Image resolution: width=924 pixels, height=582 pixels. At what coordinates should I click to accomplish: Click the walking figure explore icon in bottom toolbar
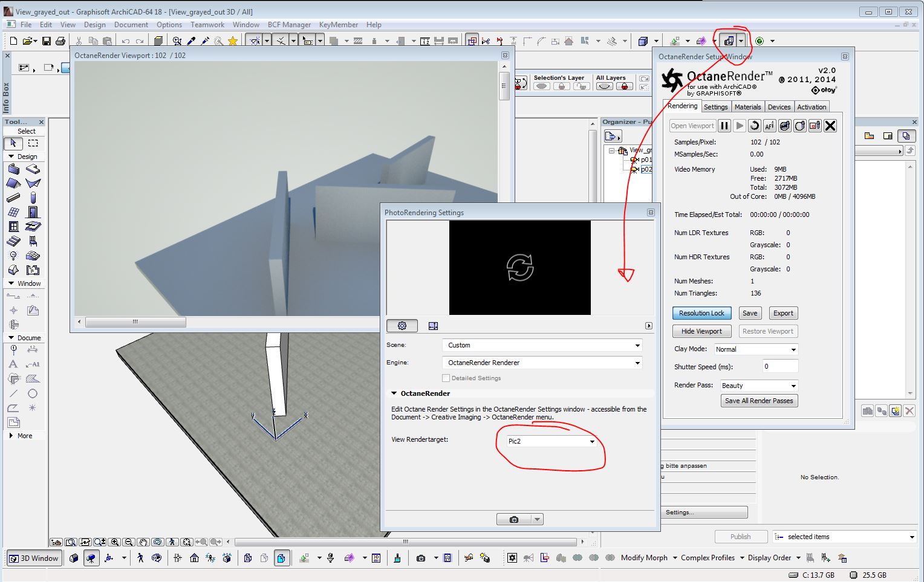point(141,558)
